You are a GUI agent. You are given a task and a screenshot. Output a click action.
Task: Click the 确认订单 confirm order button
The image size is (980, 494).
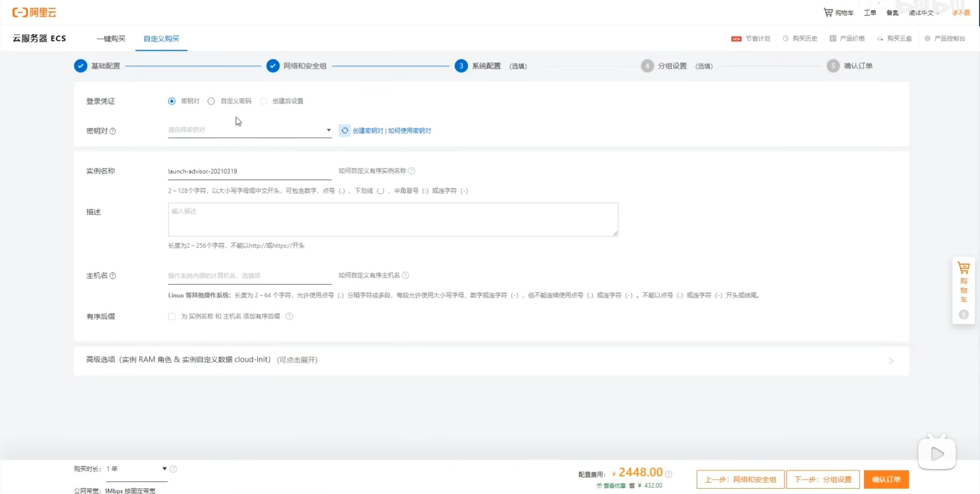(886, 479)
